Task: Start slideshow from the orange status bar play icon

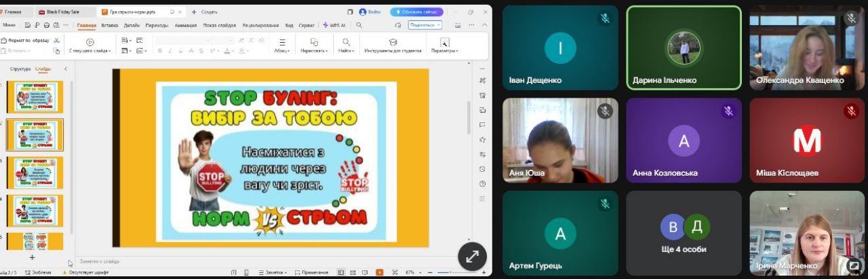Action: (380, 272)
